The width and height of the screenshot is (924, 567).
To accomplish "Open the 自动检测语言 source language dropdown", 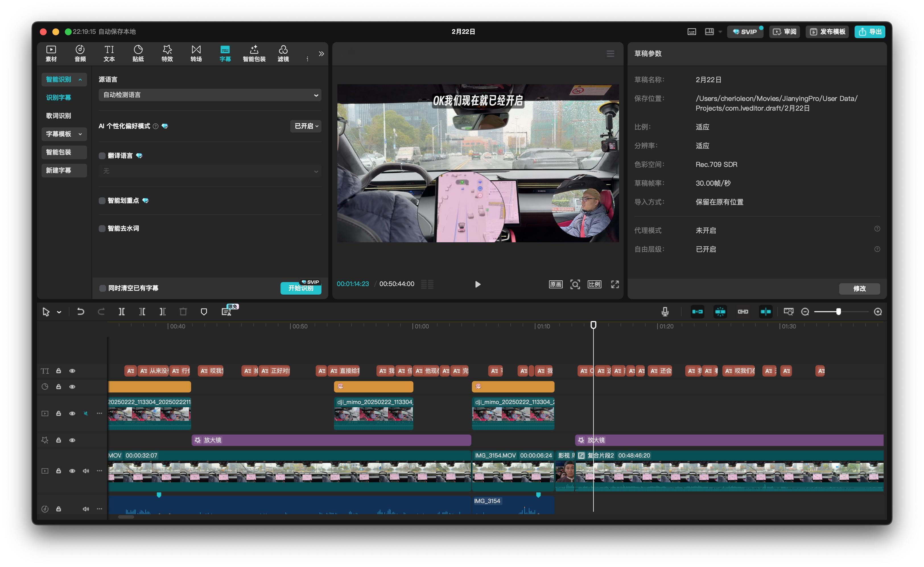I will click(x=210, y=95).
